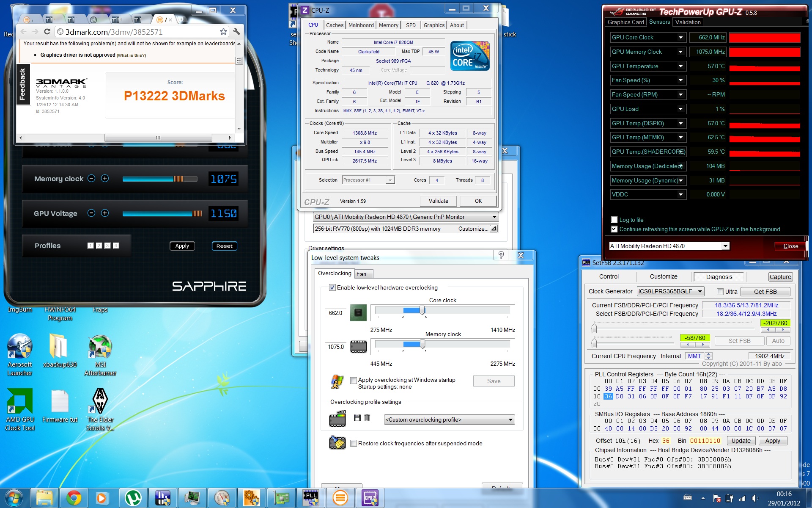Select Sapphire profile slot 1

click(91, 246)
